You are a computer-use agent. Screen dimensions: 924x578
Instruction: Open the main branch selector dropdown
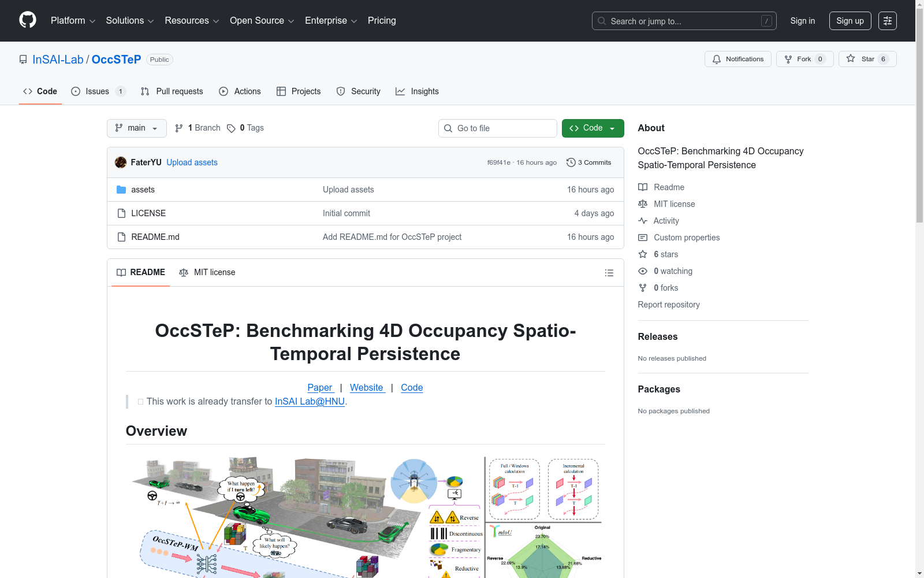point(137,128)
